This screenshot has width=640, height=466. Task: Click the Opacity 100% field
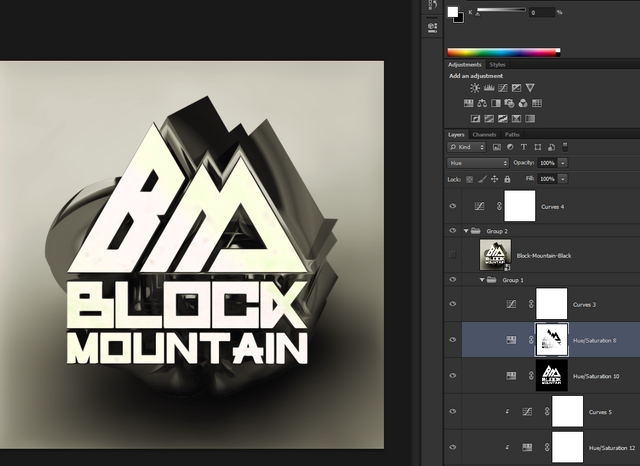(548, 163)
